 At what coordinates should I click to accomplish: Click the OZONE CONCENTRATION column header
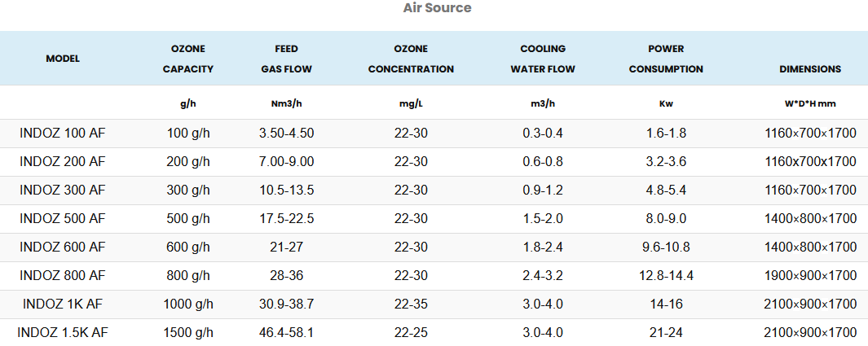pos(411,59)
